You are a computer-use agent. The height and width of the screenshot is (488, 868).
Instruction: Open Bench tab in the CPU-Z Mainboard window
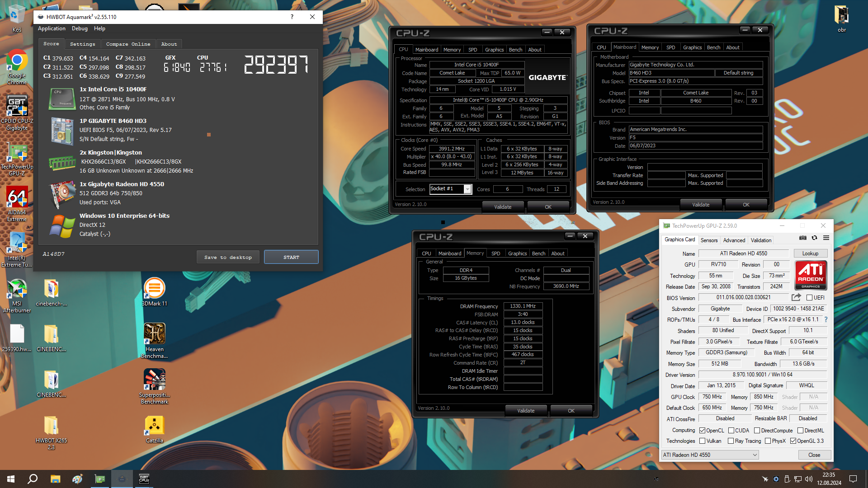[713, 47]
